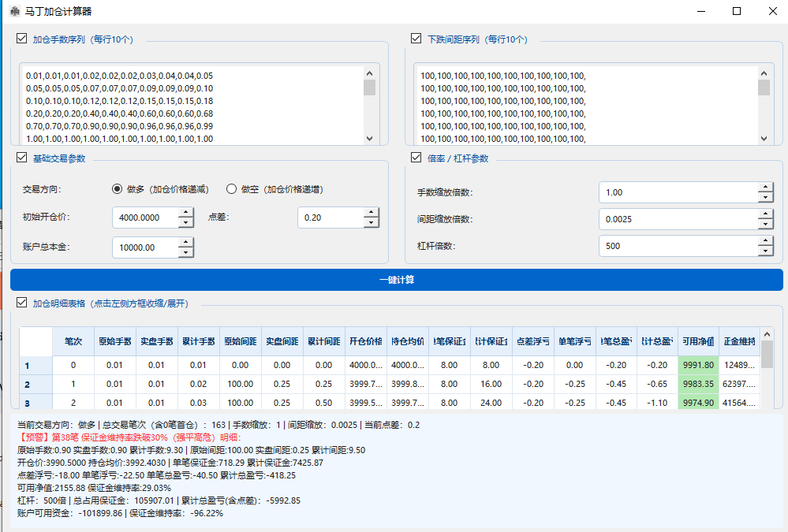This screenshot has width=788, height=532.
Task: Click the 累计手数 column header
Action: 199,341
